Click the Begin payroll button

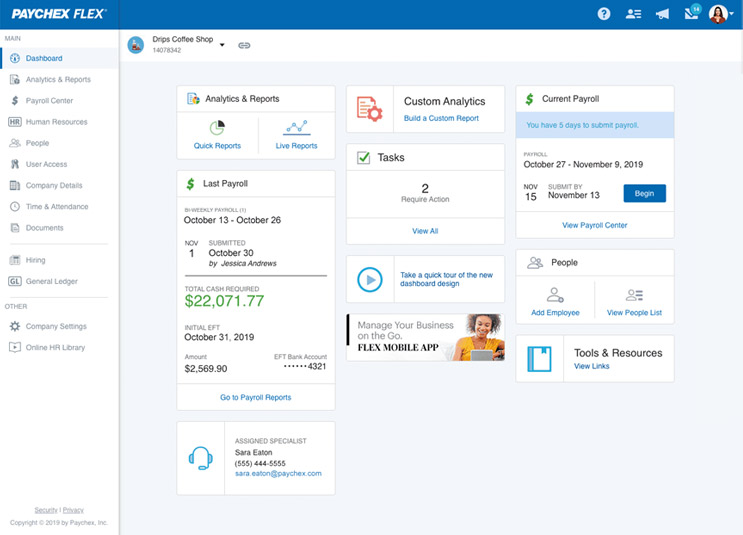point(644,193)
